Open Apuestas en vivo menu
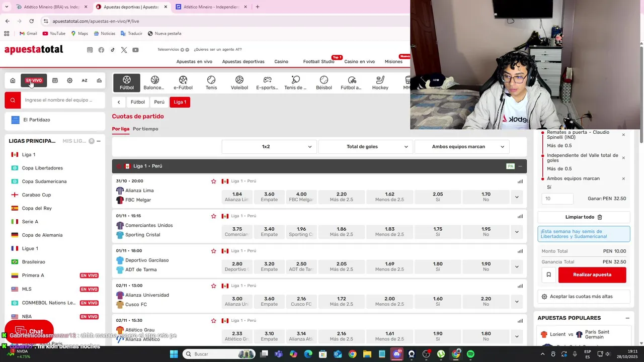The width and height of the screenshot is (644, 362). pos(194,61)
